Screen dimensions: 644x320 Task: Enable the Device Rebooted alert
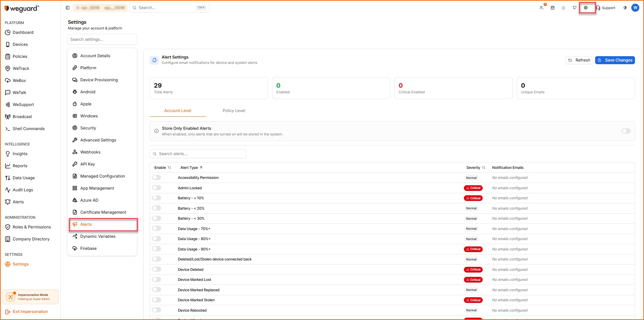click(x=157, y=310)
